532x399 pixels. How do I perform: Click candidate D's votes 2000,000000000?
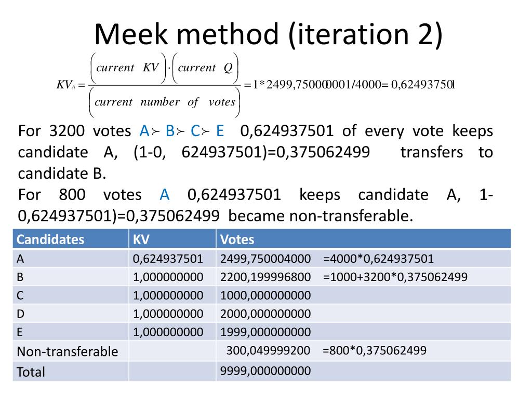pyautogui.click(x=265, y=314)
